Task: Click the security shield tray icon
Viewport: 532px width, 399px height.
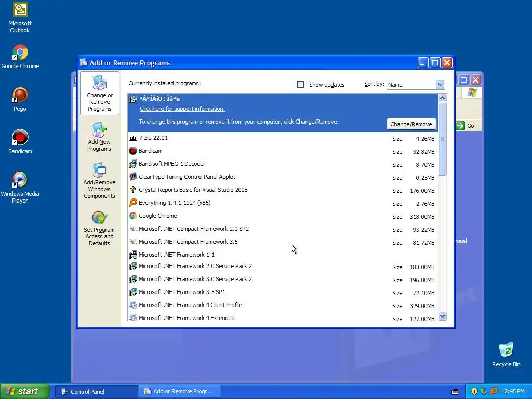Action: coord(474,391)
